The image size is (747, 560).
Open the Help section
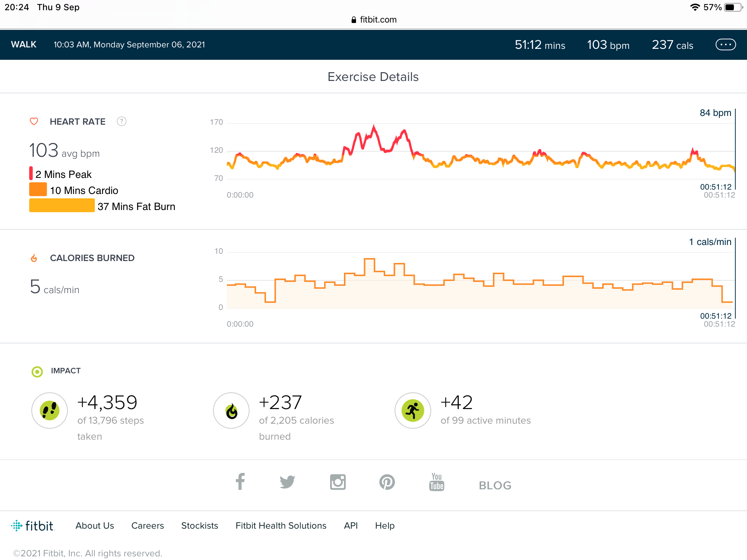(384, 525)
